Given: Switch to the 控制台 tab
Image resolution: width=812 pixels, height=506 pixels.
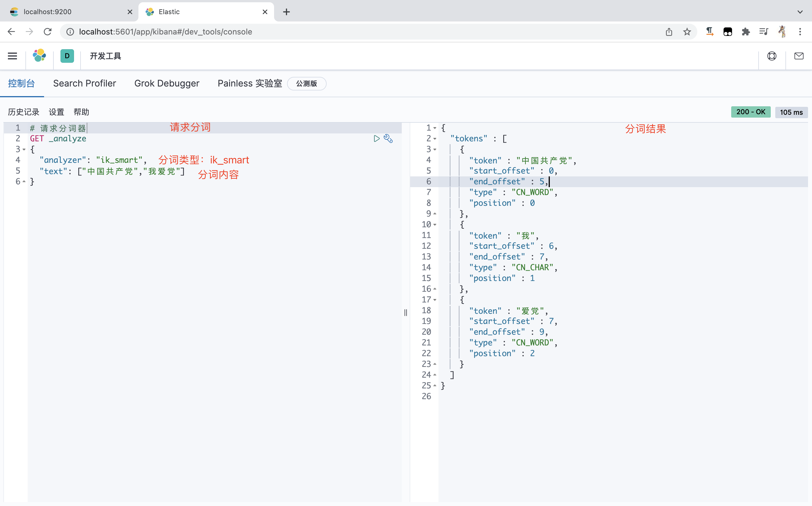Looking at the screenshot, I should point(21,83).
